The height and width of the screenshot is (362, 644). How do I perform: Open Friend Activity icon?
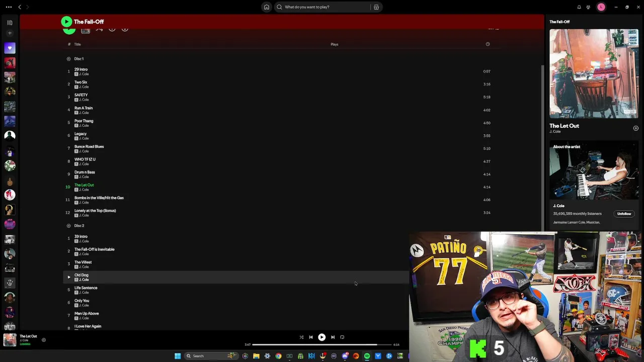tap(588, 7)
